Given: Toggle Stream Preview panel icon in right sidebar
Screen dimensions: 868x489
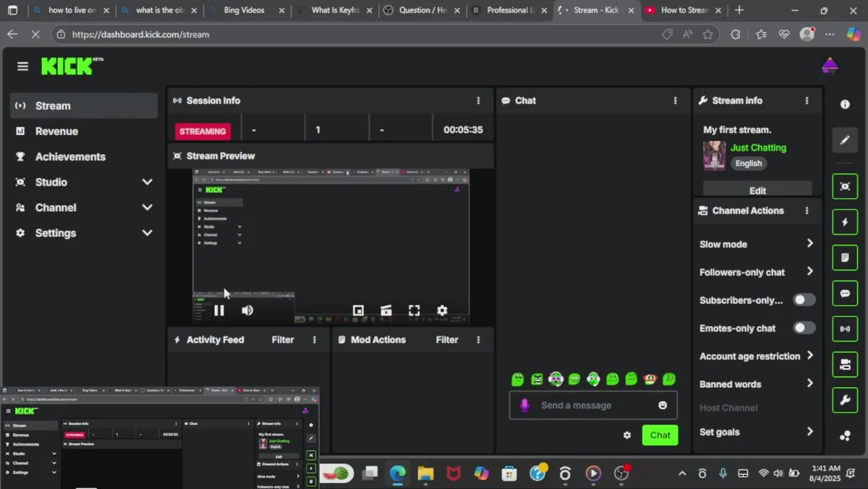Looking at the screenshot, I should click(845, 187).
